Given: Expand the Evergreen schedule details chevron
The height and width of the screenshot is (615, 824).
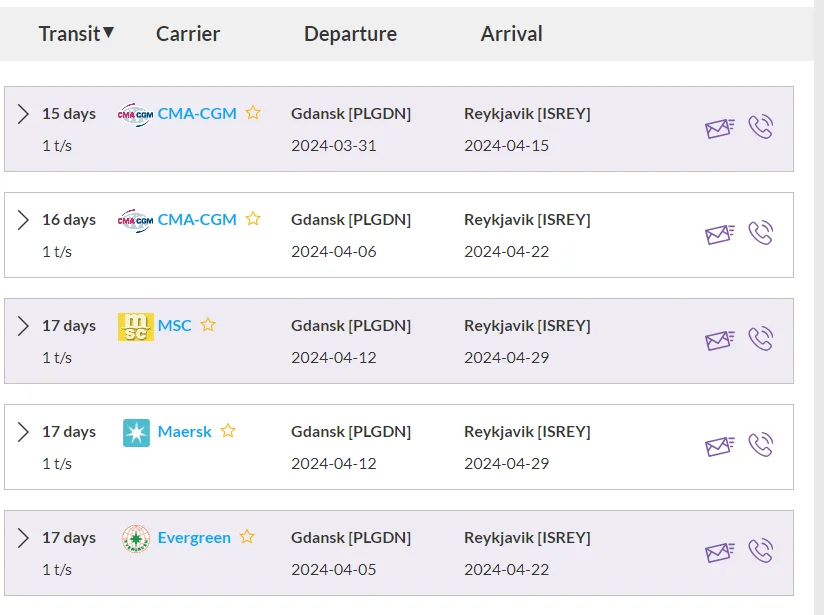Looking at the screenshot, I should [23, 538].
